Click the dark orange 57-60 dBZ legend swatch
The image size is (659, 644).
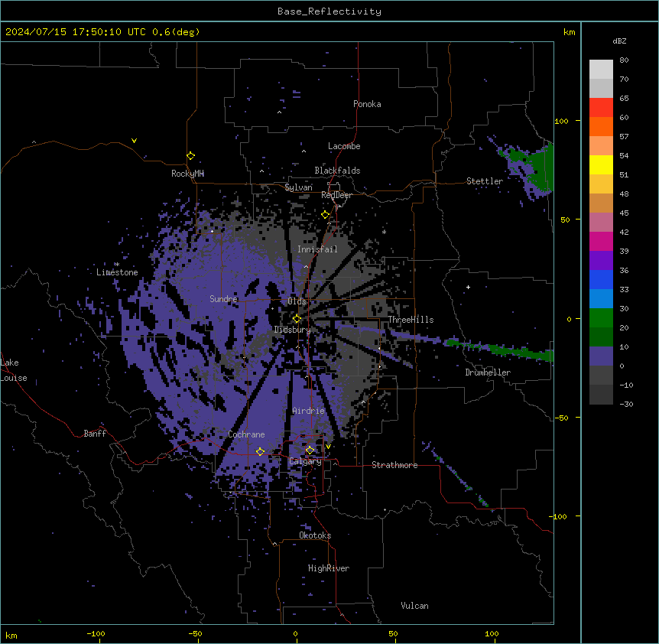click(601, 126)
